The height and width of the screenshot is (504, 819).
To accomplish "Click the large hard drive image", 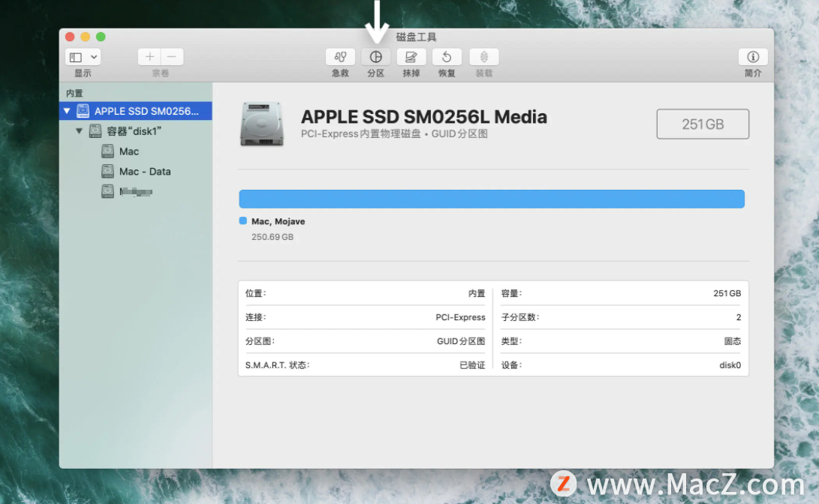I will click(x=262, y=124).
